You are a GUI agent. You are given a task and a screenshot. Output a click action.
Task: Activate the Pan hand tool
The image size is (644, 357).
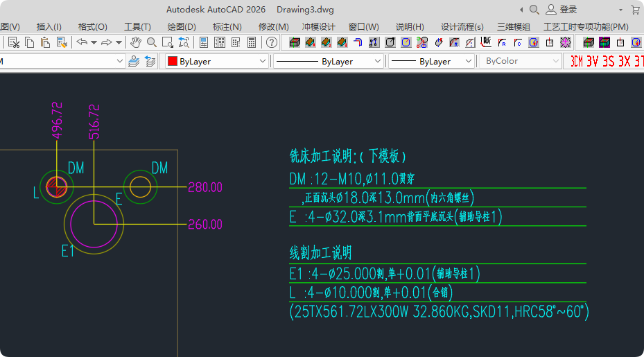136,42
